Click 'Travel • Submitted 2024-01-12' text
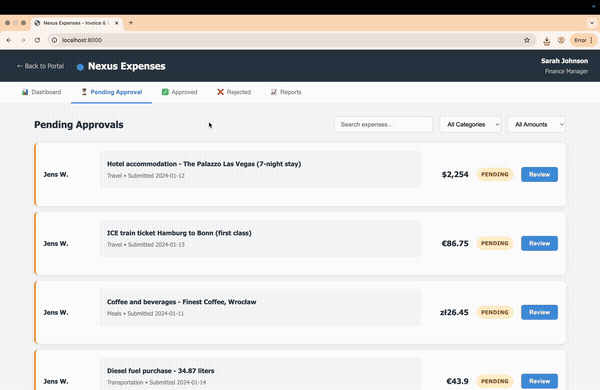This screenshot has height=390, width=600. point(146,176)
